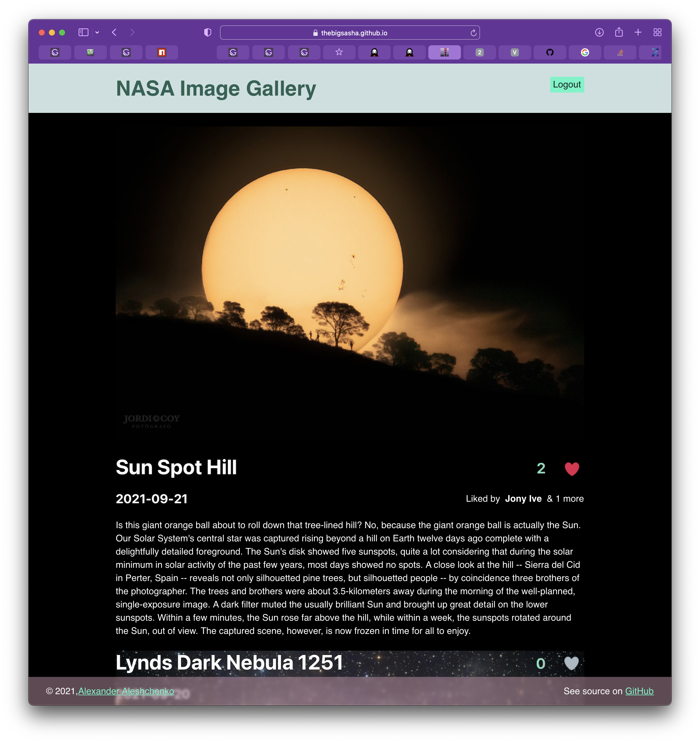Switch to the Google tab
The height and width of the screenshot is (743, 700).
point(585,52)
